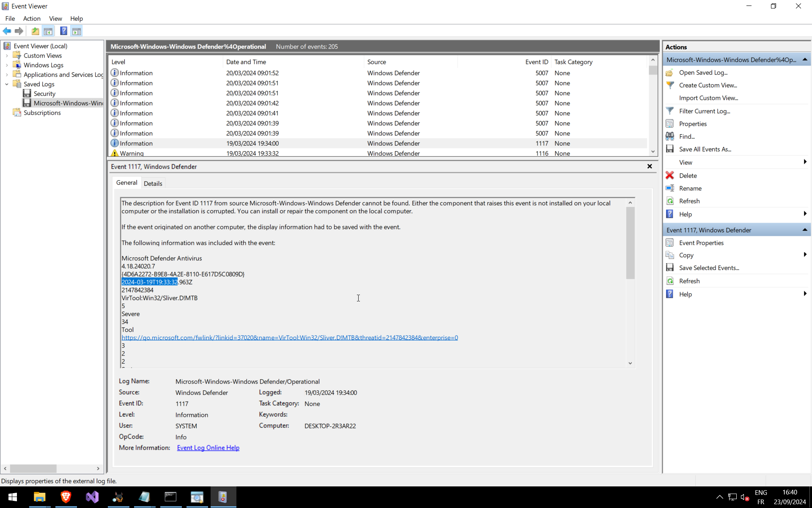Click the Event Viewer taskbar icon
This screenshot has width=812, height=508.
223,497
